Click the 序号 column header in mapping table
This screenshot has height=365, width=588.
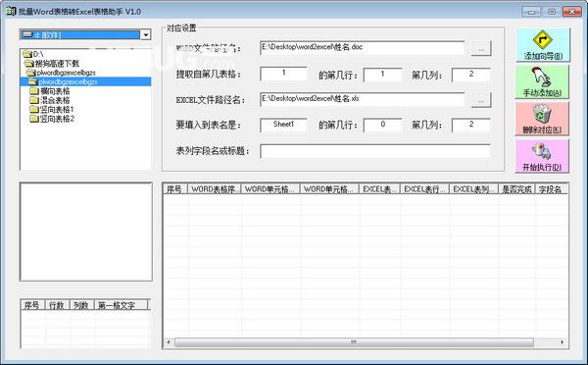tap(175, 189)
